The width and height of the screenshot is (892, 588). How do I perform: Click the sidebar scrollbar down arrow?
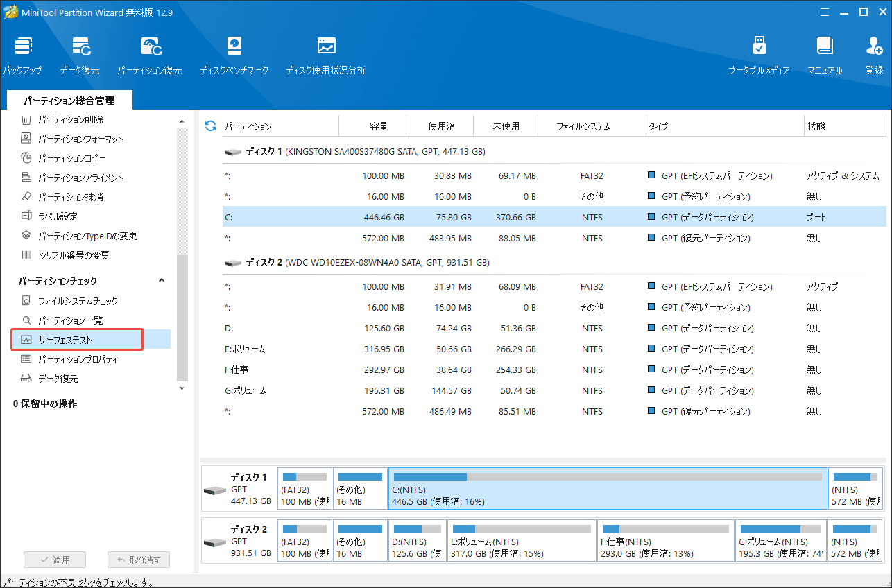coord(182,388)
